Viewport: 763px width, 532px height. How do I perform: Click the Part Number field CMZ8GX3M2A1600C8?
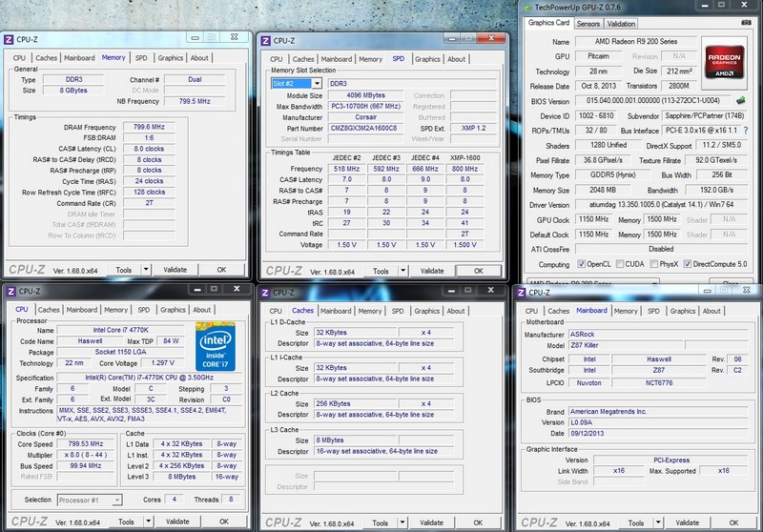point(365,129)
